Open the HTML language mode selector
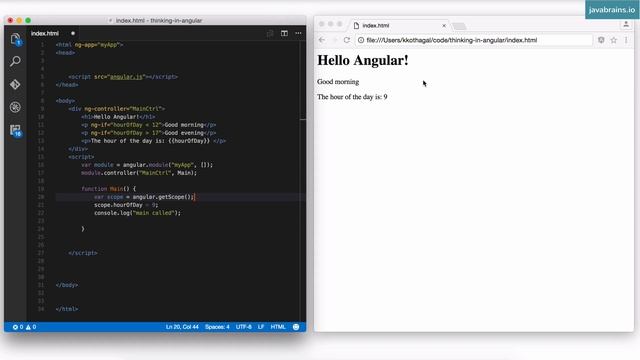The height and width of the screenshot is (360, 640). 278,327
